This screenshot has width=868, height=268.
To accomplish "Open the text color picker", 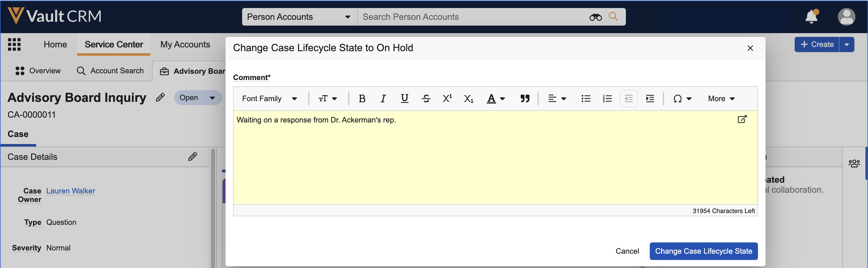I will click(496, 99).
